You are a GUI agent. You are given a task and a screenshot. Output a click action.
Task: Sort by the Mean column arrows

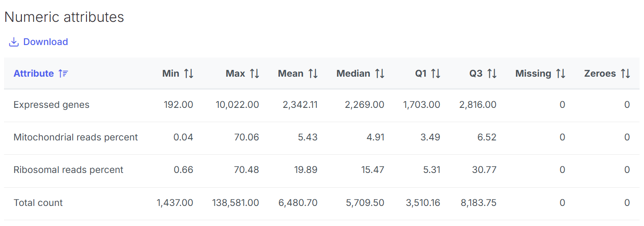coord(313,74)
